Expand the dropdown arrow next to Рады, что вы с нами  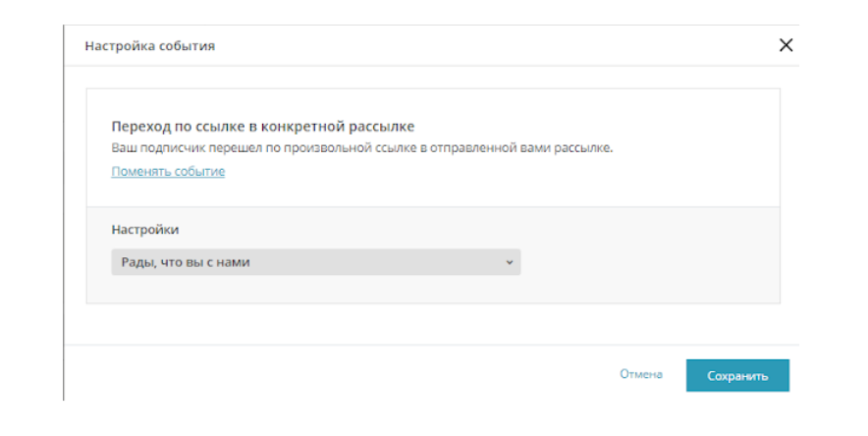[510, 262]
